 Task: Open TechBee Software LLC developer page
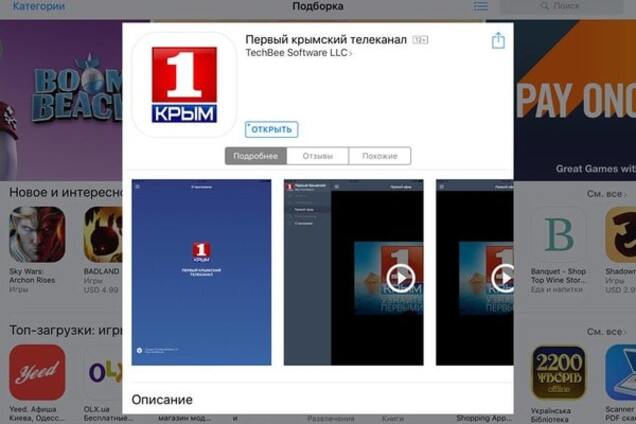[298, 53]
